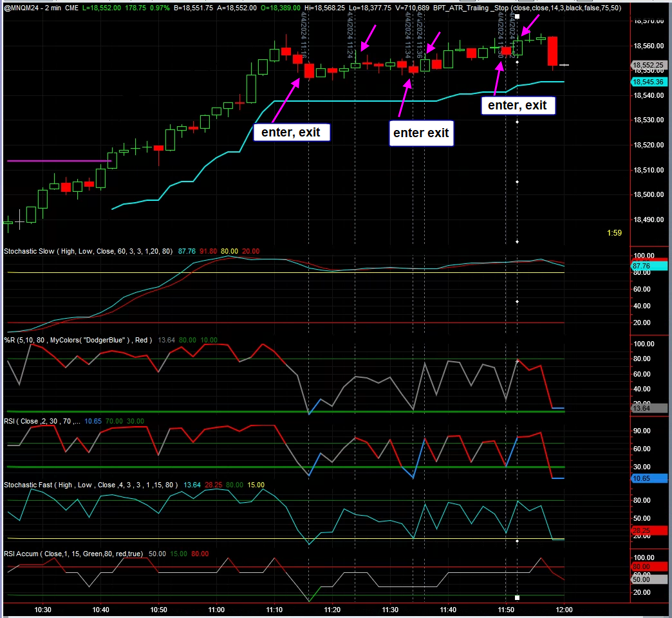The image size is (672, 618).
Task: Select the cyan 18,545.36 trailing stop price tag
Action: pyautogui.click(x=649, y=82)
